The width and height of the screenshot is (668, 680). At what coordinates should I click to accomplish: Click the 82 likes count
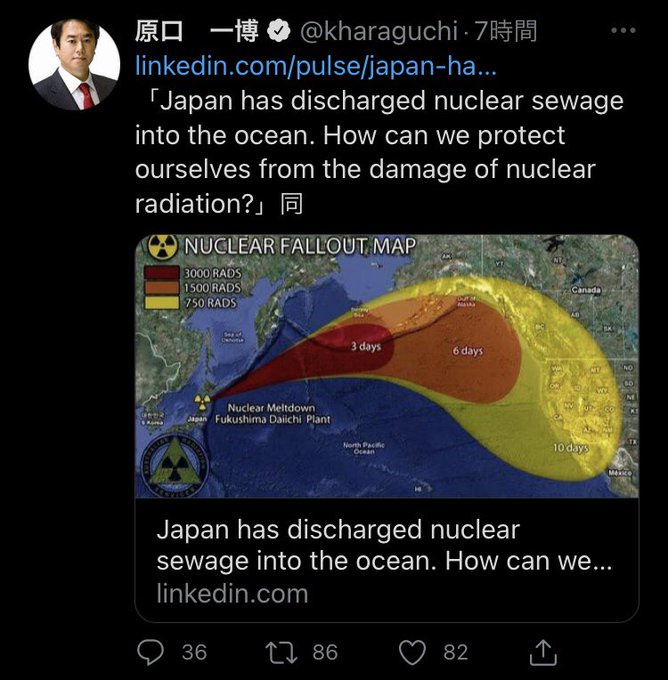coord(455,653)
